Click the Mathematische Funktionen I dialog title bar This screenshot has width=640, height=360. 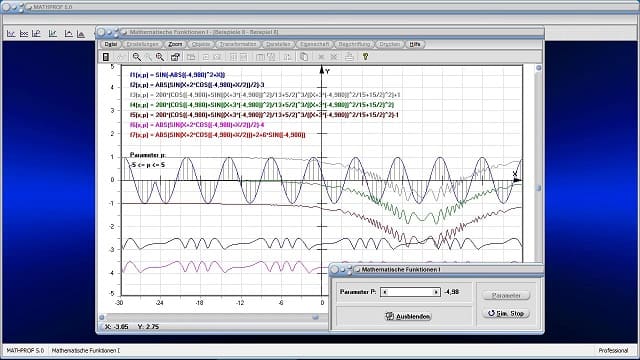point(436,269)
